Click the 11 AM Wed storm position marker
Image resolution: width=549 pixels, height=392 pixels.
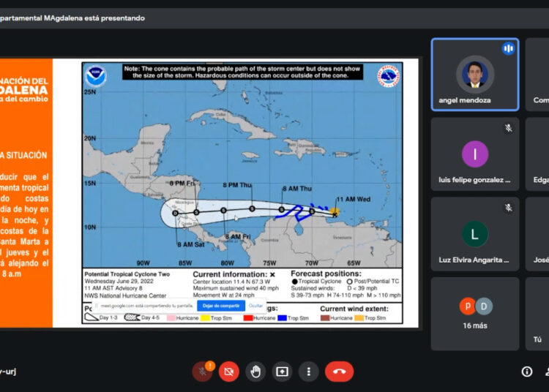[x=334, y=212]
